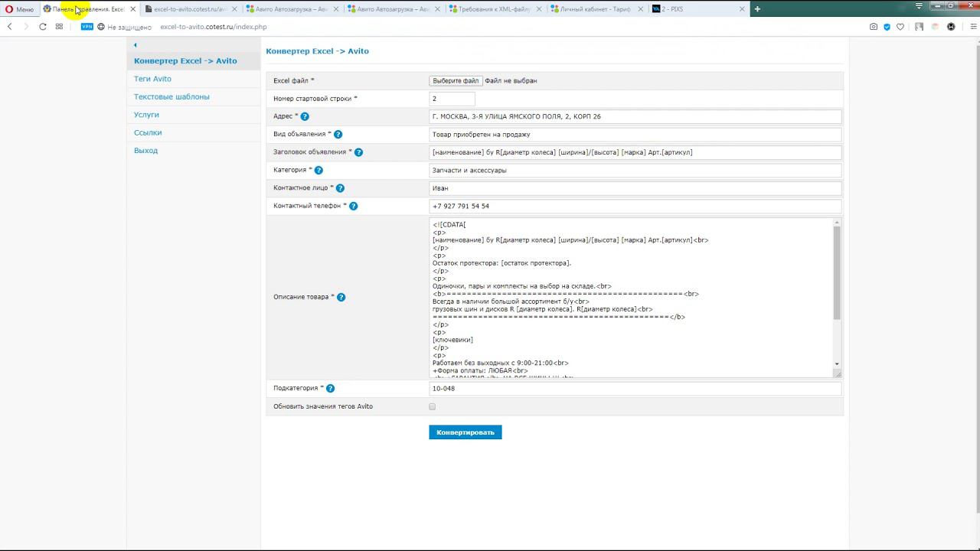This screenshot has width=980, height=551.
Task: Focus the Заголовок объявления input
Action: 635,152
